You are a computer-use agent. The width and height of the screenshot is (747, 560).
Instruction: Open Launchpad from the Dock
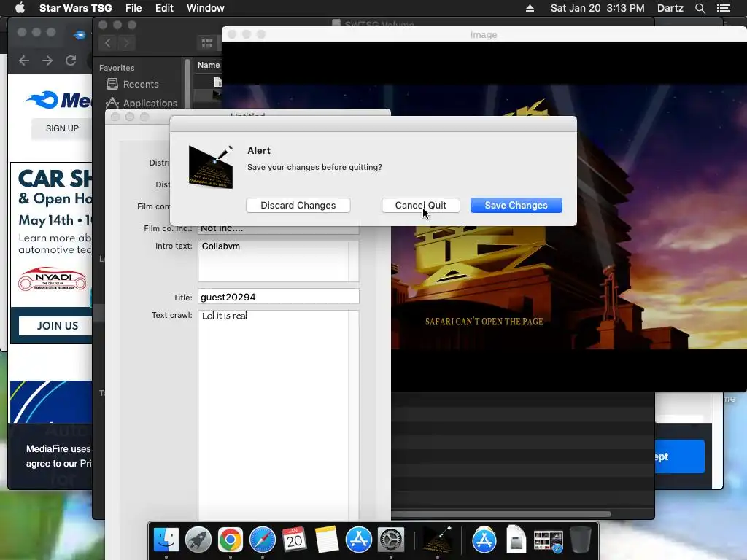(198, 540)
